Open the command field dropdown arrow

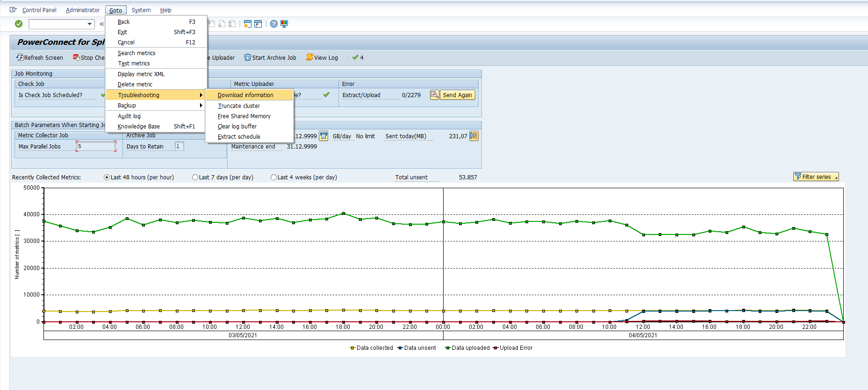pyautogui.click(x=90, y=24)
